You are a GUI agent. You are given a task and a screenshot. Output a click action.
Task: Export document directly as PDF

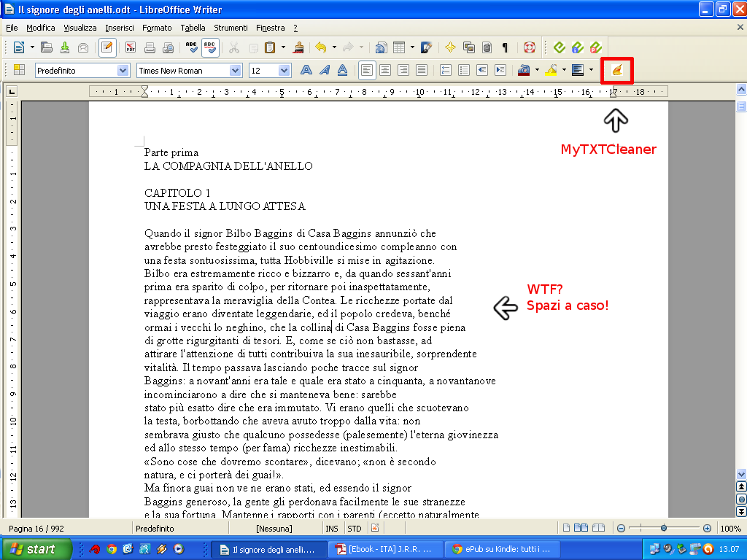point(131,48)
